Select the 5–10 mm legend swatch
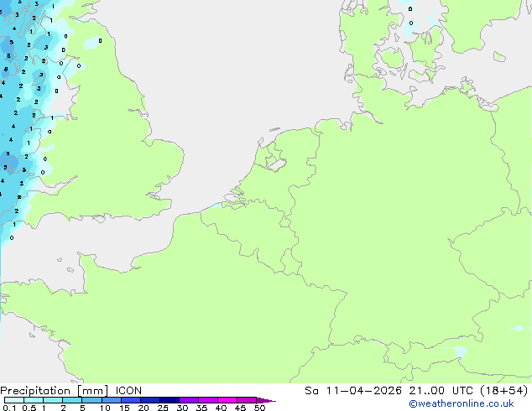The width and height of the screenshot is (532, 411). [92, 400]
